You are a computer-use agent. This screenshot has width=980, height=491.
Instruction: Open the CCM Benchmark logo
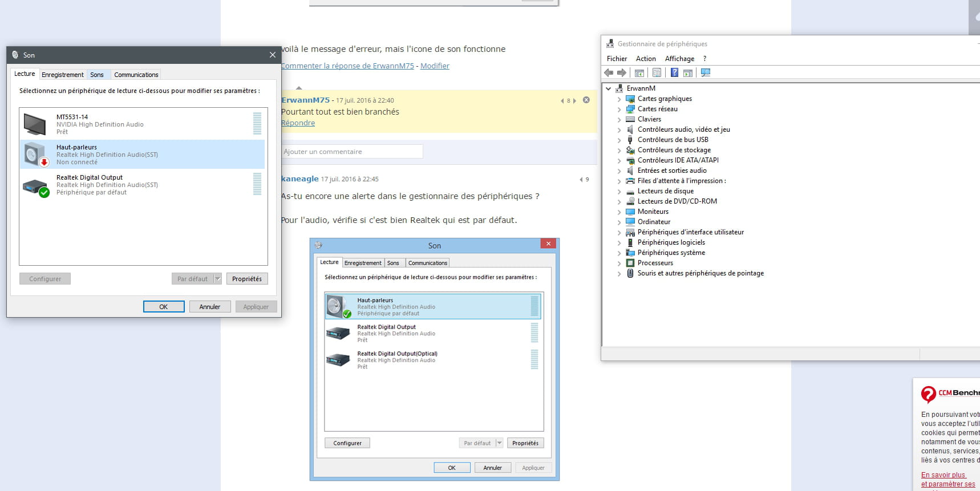(x=950, y=393)
